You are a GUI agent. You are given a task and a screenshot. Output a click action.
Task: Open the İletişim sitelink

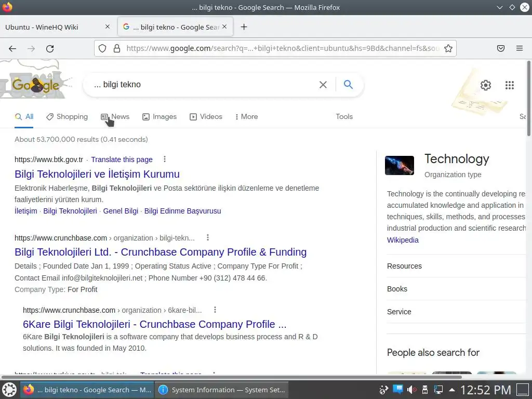(x=26, y=211)
